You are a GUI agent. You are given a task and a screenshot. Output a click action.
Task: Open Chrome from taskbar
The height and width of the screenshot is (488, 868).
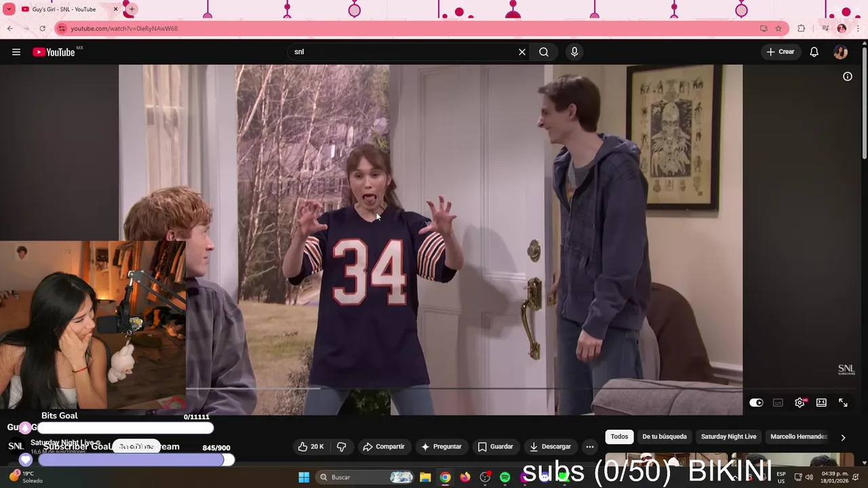coord(445,477)
